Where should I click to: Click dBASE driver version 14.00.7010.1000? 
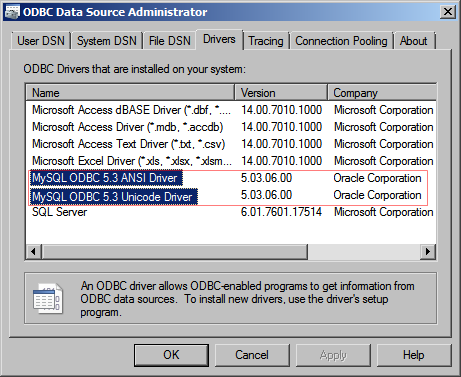coord(281,110)
